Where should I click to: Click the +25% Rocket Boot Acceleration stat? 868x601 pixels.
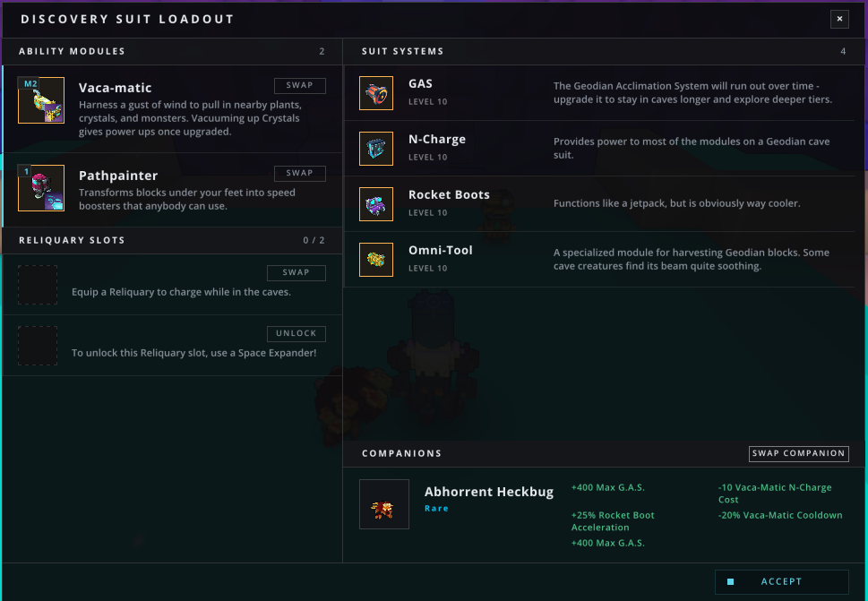tap(613, 521)
